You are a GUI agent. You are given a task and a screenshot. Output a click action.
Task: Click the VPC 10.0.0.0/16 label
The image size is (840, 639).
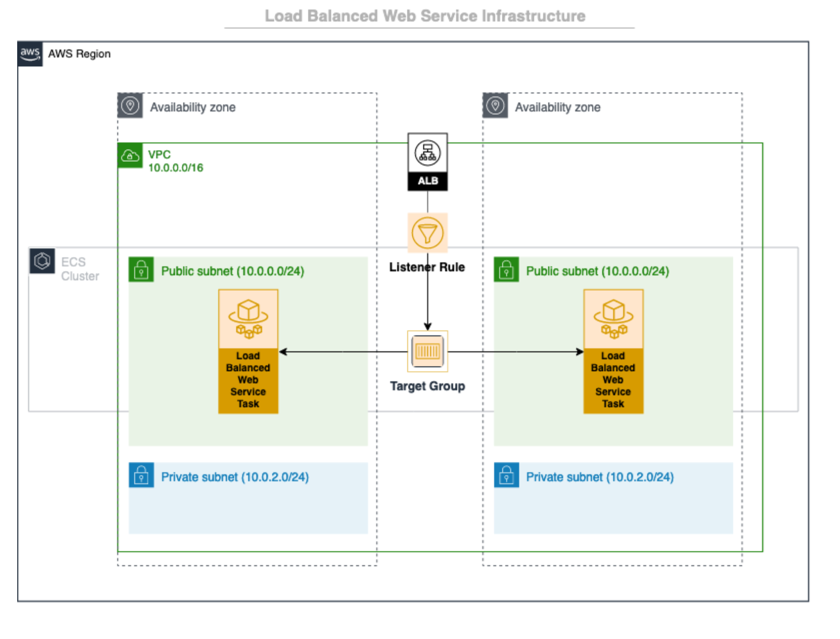tap(175, 161)
